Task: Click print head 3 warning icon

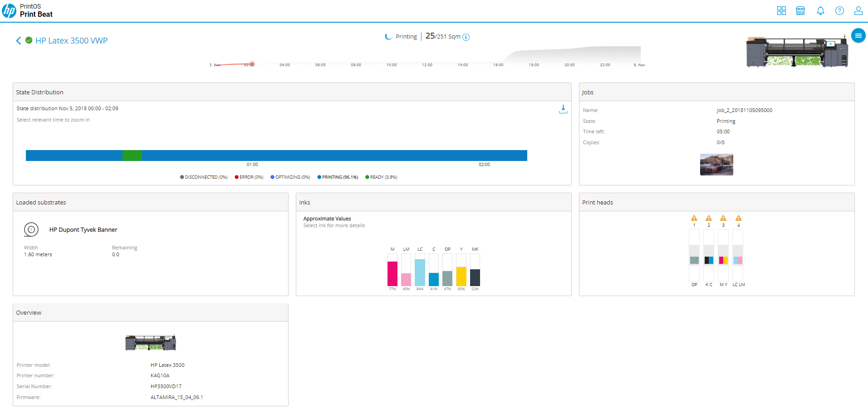Action: click(x=723, y=218)
